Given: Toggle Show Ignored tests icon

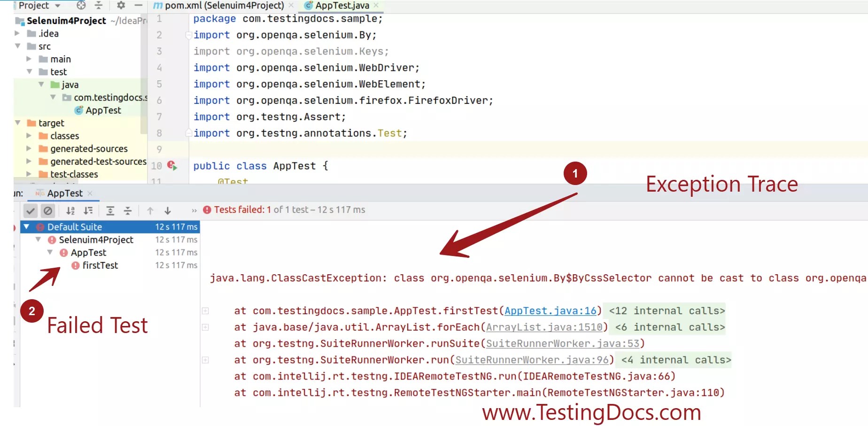Looking at the screenshot, I should point(48,210).
